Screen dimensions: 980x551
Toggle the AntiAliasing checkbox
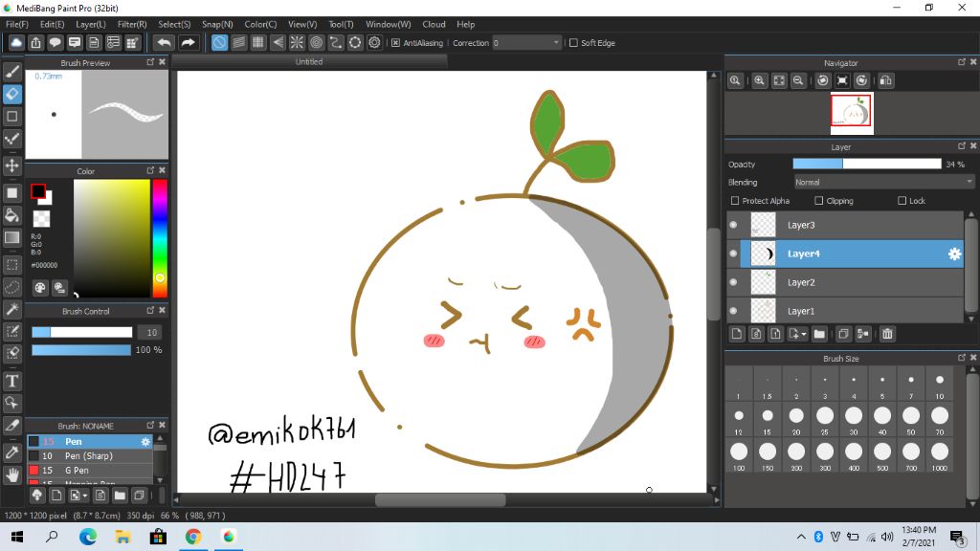(395, 42)
